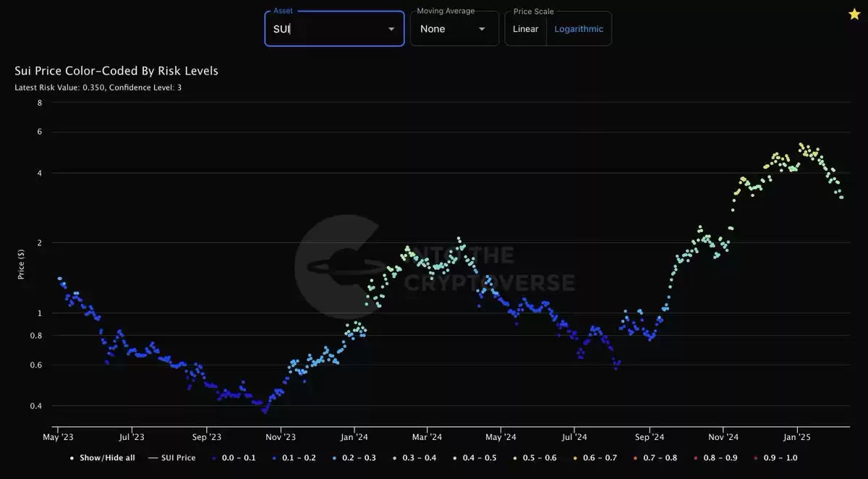
Task: Toggle the SUI Price legend series
Action: point(172,457)
